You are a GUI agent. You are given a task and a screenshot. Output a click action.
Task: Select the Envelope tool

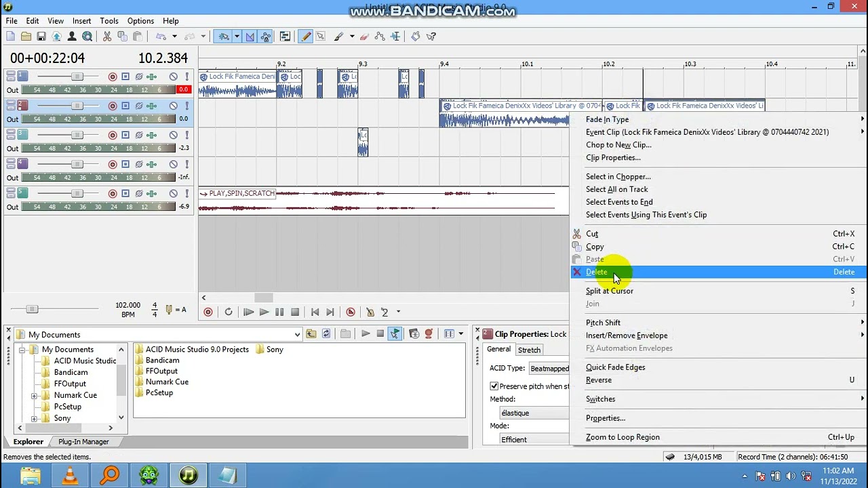(380, 37)
